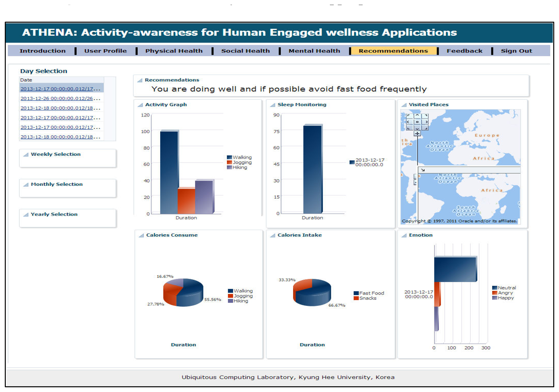
Task: Switch to the Mental Health tab
Action: point(314,51)
